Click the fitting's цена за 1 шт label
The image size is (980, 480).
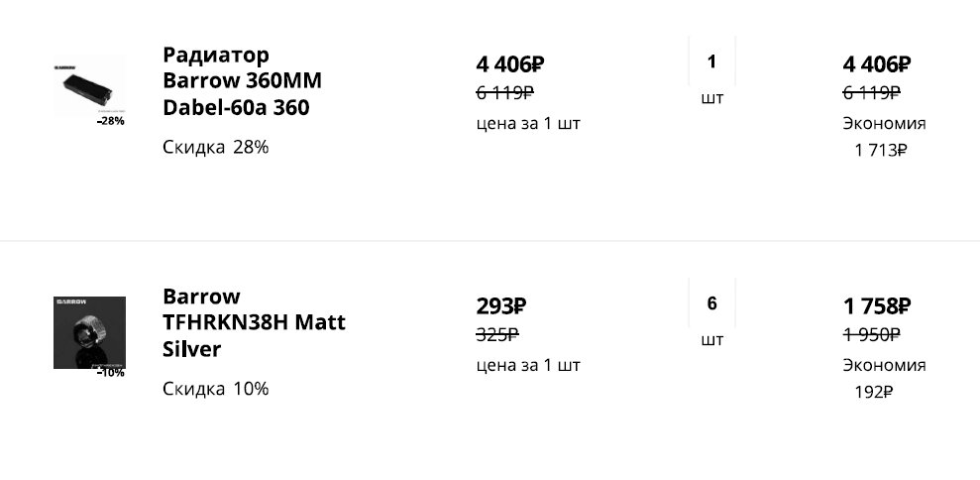[x=528, y=365]
